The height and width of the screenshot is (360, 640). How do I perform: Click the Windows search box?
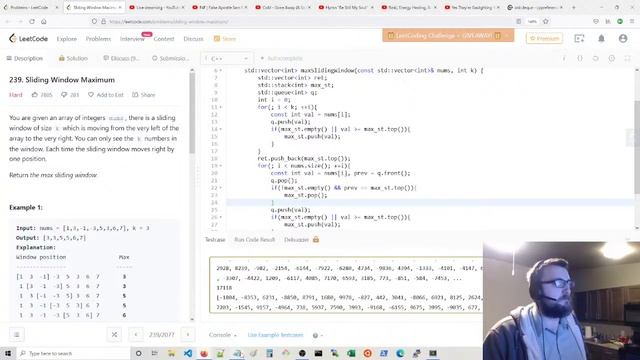click(73, 353)
